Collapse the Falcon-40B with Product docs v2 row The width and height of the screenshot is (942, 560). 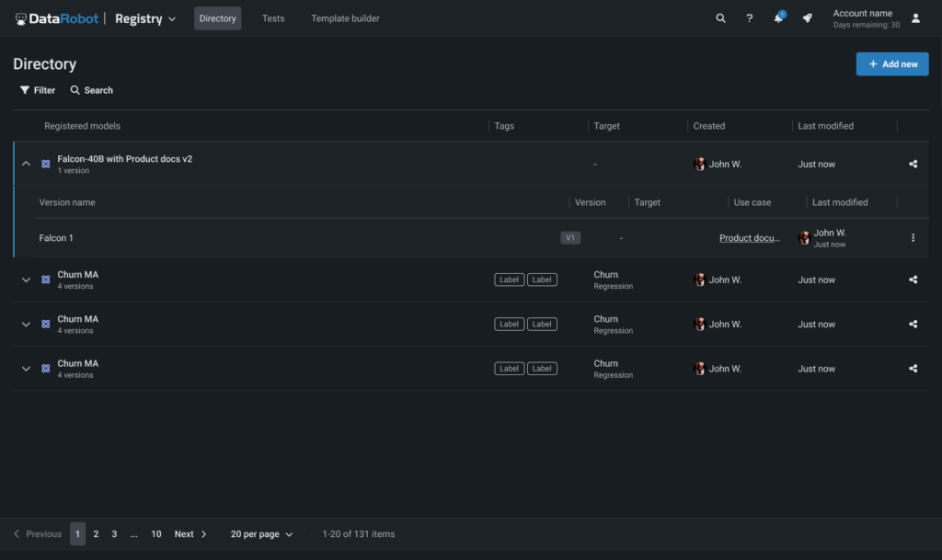coord(26,164)
